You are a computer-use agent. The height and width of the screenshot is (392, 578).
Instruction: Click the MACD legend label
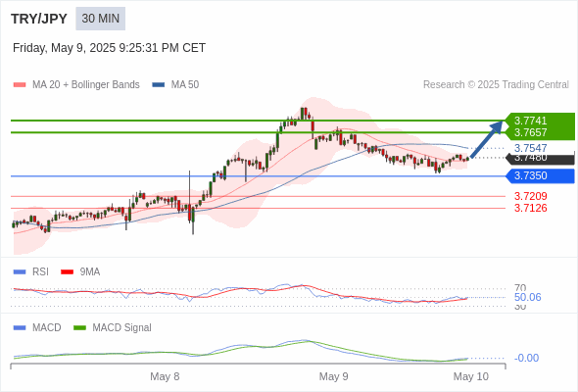(46, 328)
